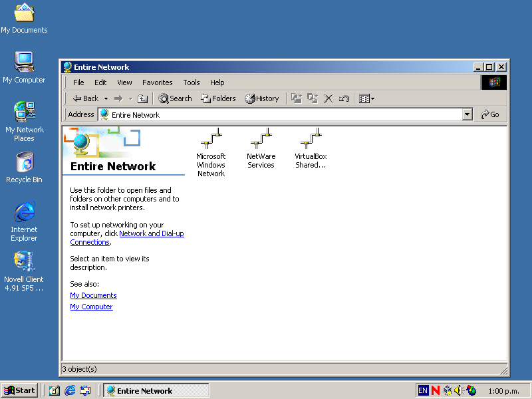Open the View menu
Image resolution: width=532 pixels, height=399 pixels.
tap(124, 82)
